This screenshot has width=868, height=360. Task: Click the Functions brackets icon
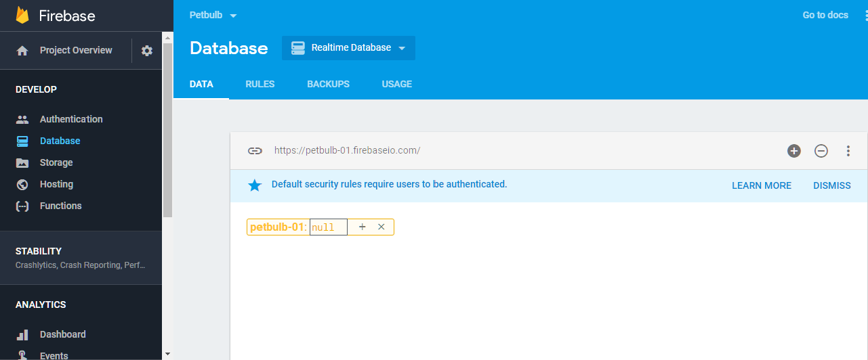(x=22, y=206)
